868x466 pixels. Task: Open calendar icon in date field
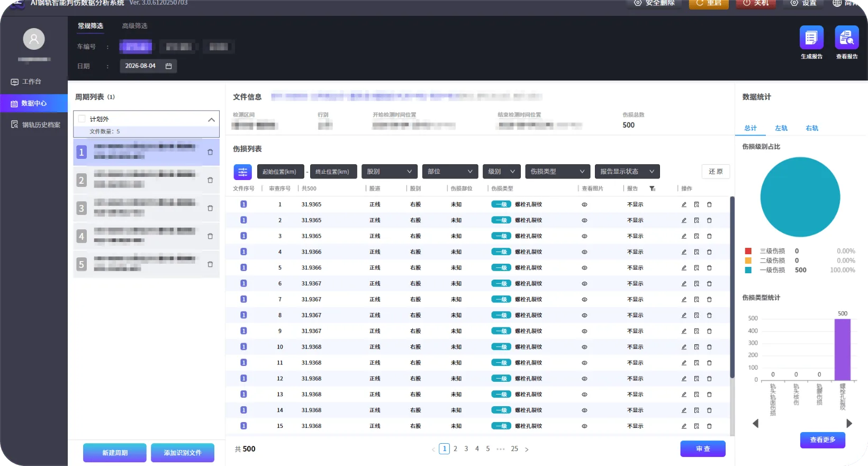coord(169,66)
